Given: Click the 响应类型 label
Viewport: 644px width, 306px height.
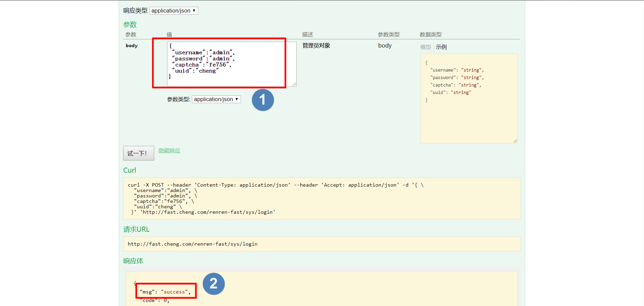Looking at the screenshot, I should 135,11.
